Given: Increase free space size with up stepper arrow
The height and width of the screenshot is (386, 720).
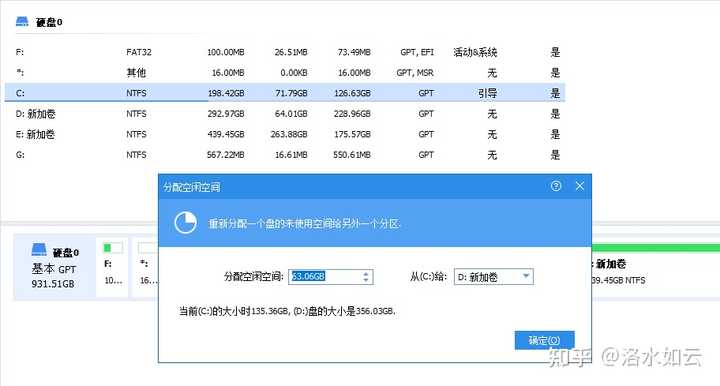Looking at the screenshot, I should [366, 273].
